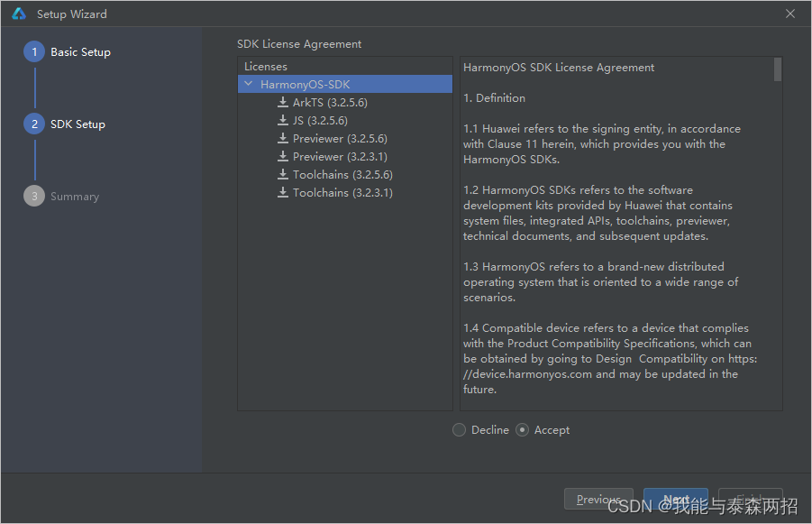Click the ArkTS (3.2.5.6) download icon

tap(283, 102)
